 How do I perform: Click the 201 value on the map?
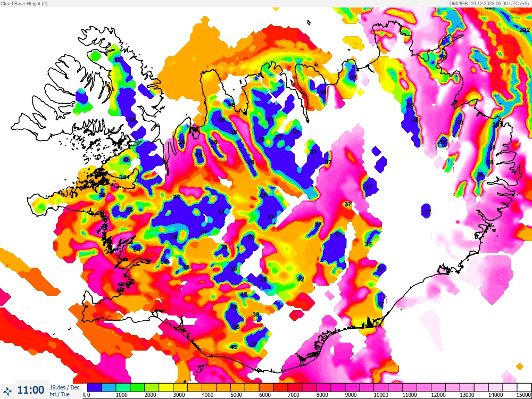point(497,124)
